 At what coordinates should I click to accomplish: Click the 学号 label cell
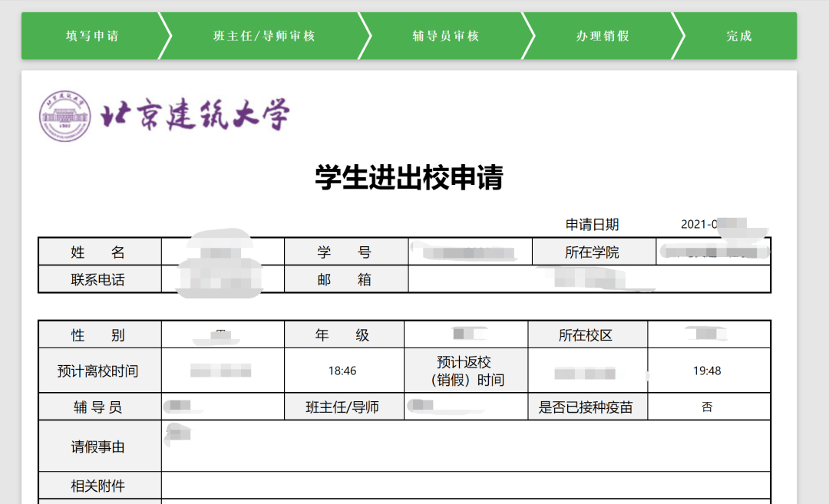[x=346, y=252]
